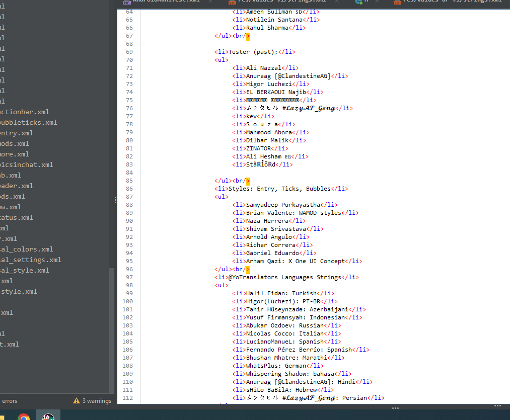This screenshot has height=420, width=510.
Task: Open Google Chrome from the taskbar
Action: (24, 417)
